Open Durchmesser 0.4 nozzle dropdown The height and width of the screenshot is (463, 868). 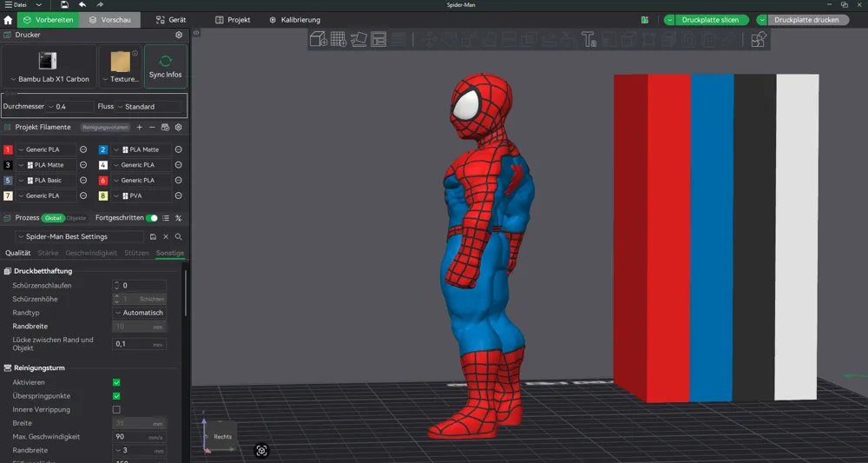click(x=70, y=107)
